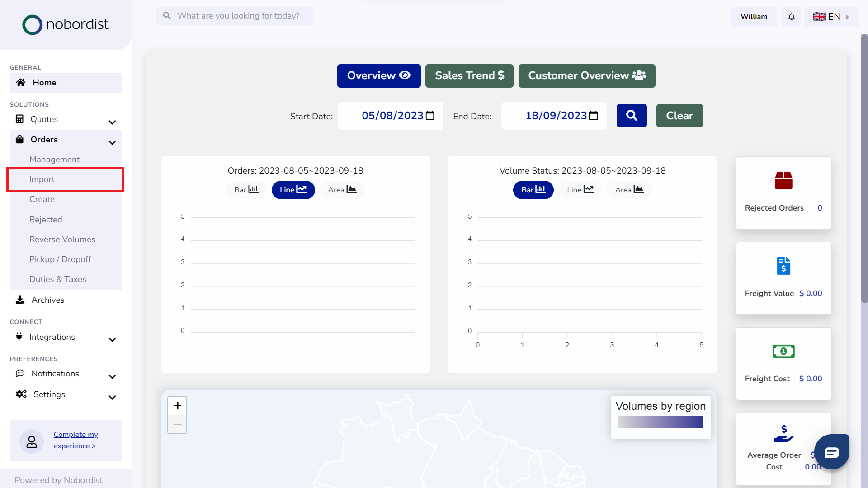Screen dimensions: 868x488
Task: Click the top search input field
Action: click(x=239, y=16)
